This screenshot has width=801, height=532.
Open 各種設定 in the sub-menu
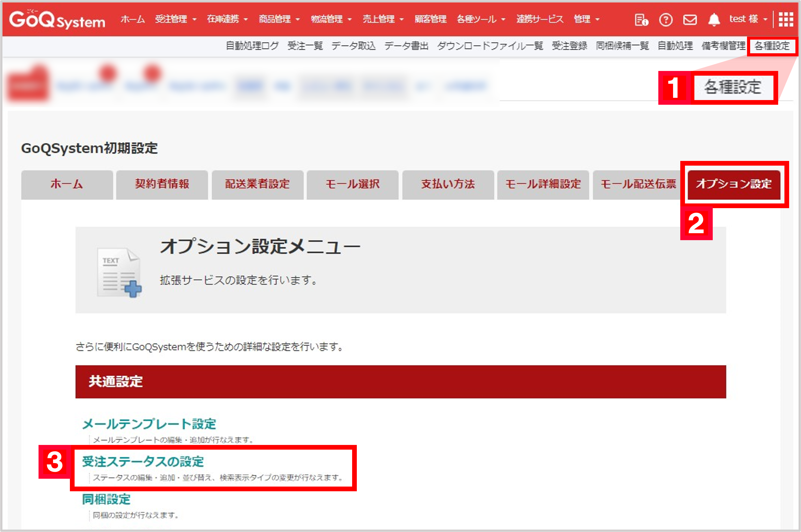(x=772, y=45)
